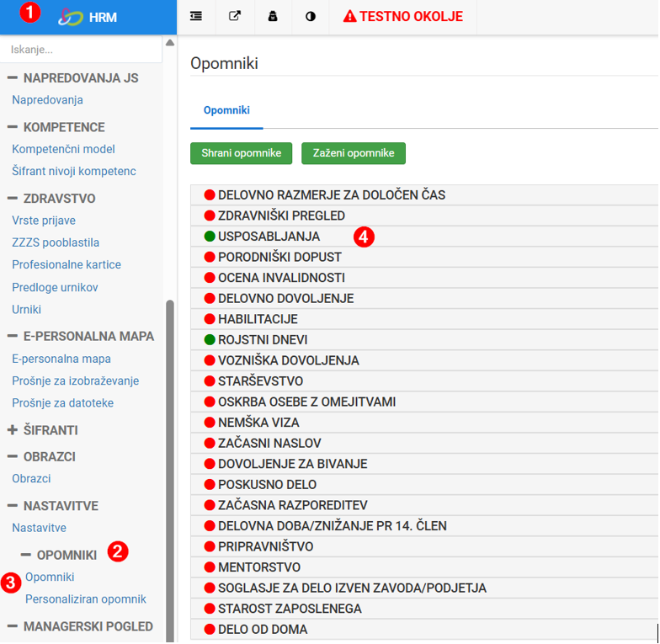Screen dimensions: 660x644
Task: Open Kompetenčni model link
Action: pos(63,149)
